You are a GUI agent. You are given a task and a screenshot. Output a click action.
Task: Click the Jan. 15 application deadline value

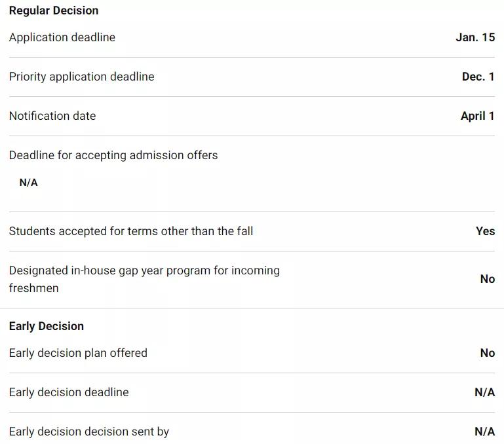click(x=475, y=37)
